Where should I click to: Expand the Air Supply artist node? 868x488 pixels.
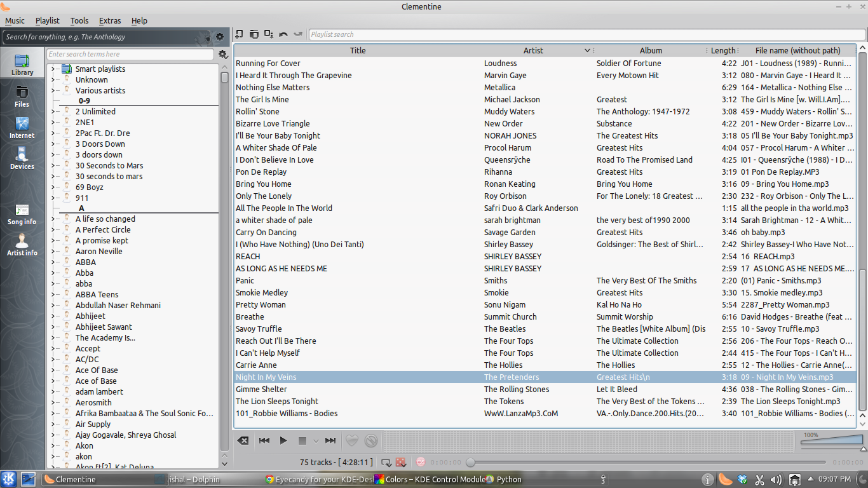tap(53, 424)
